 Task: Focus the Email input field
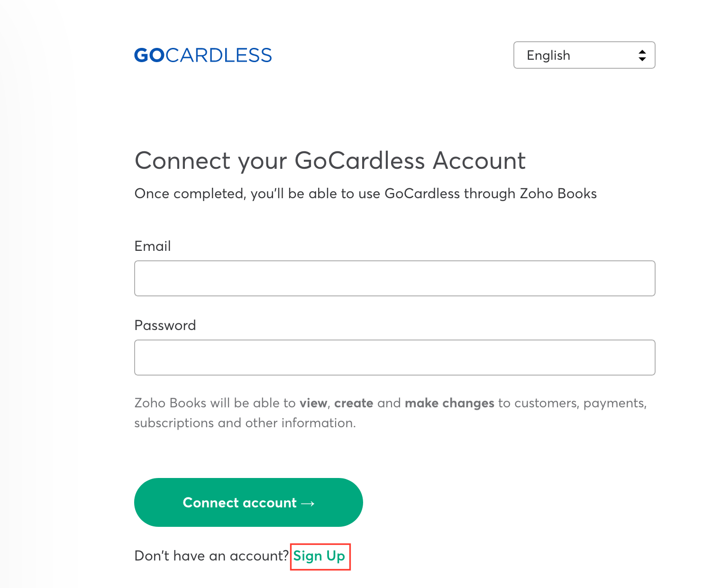[x=394, y=278]
